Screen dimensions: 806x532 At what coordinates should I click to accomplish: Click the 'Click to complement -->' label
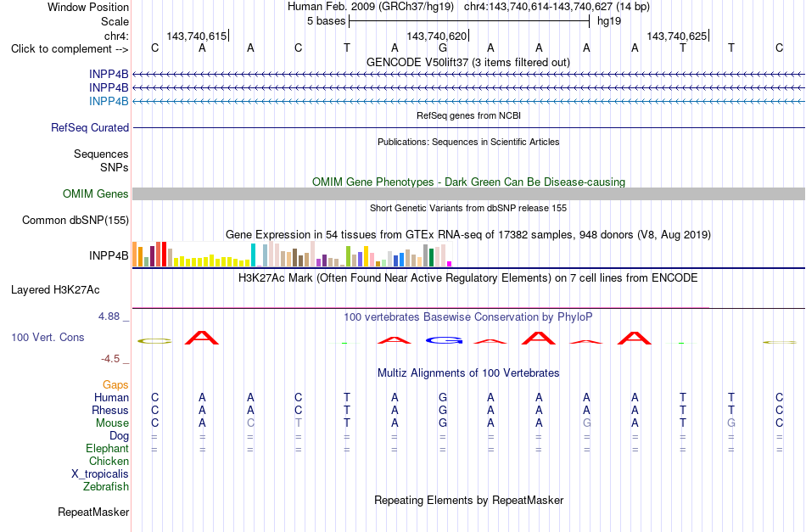pyautogui.click(x=70, y=49)
